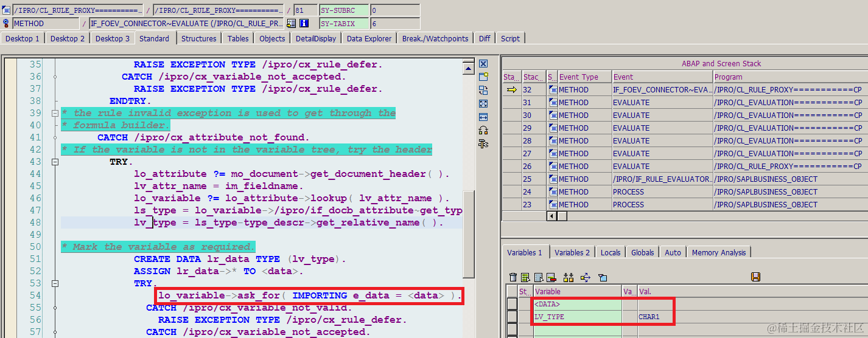Click the source code vertical scrollbar thumb

pos(467,234)
